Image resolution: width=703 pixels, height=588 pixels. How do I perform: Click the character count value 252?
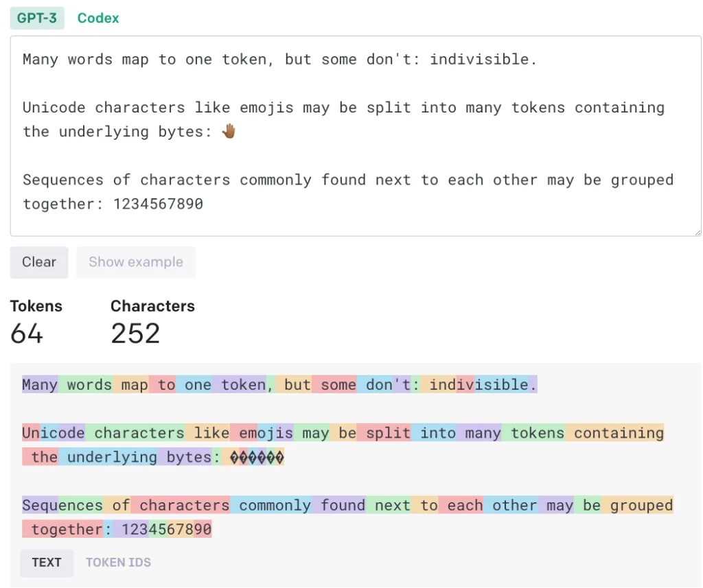click(135, 334)
